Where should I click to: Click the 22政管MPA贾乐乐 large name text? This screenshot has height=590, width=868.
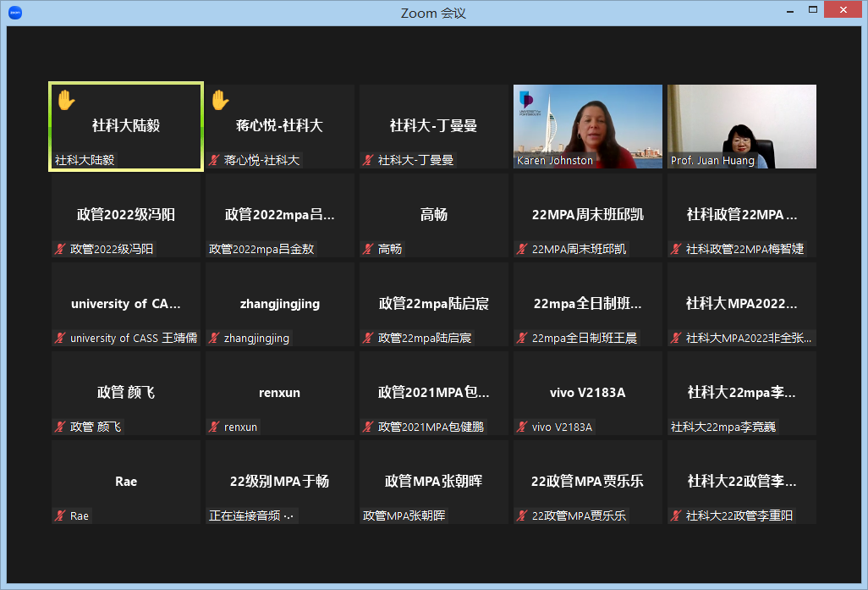[x=587, y=482]
